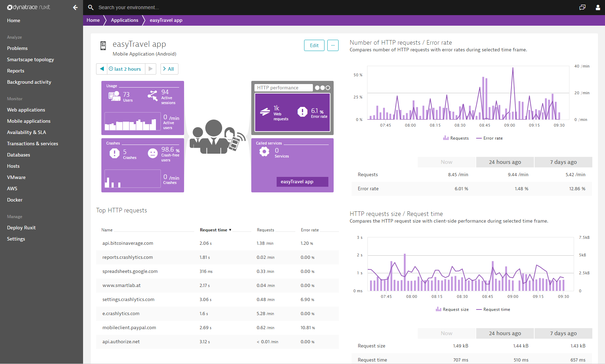Open Smartscape topology

(31, 59)
